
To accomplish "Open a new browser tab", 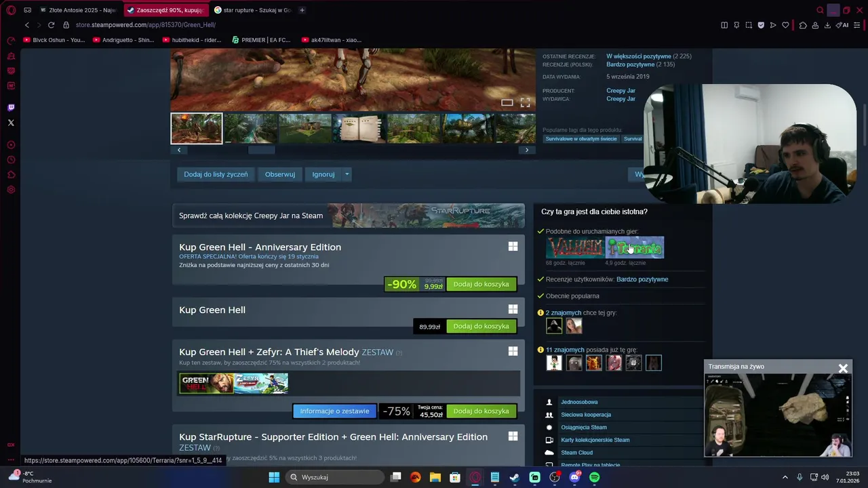I will (302, 10).
